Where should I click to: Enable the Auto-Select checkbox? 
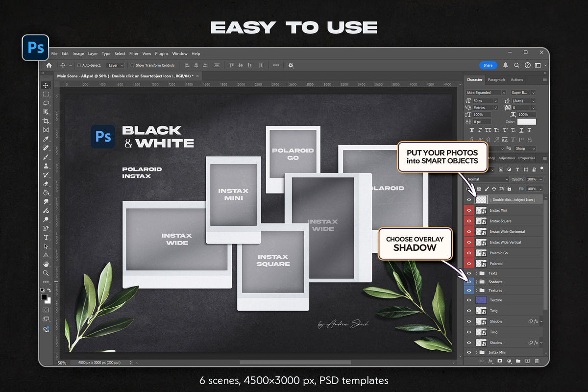coord(79,65)
